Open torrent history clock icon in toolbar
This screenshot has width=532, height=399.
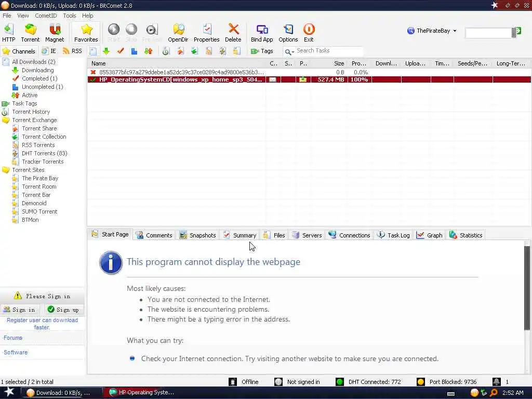click(x=166, y=51)
